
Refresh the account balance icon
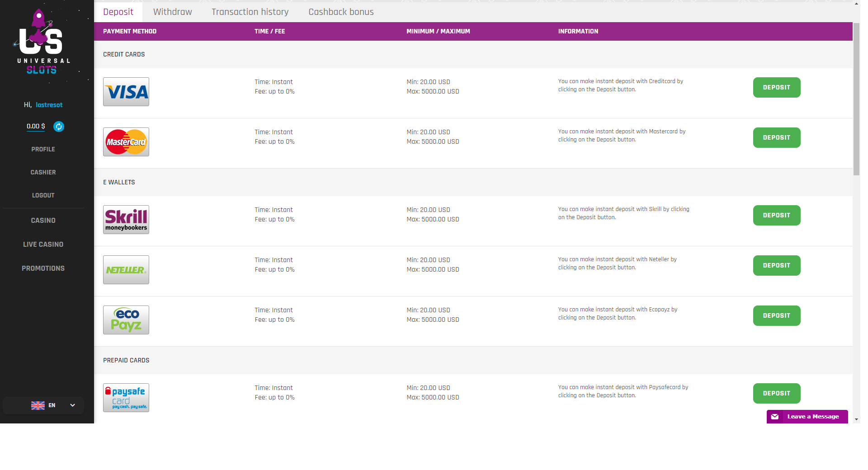[59, 127]
